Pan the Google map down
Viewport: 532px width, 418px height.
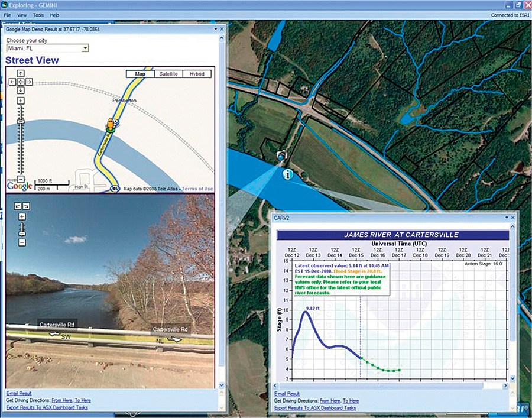coord(21,90)
